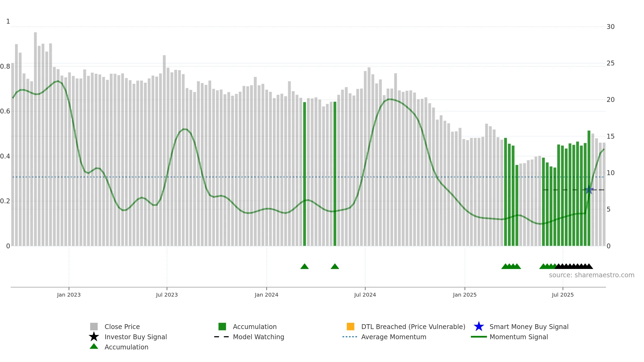Toggle the Average Momentum dotted legend entry
The image size is (644, 362).
point(350,337)
